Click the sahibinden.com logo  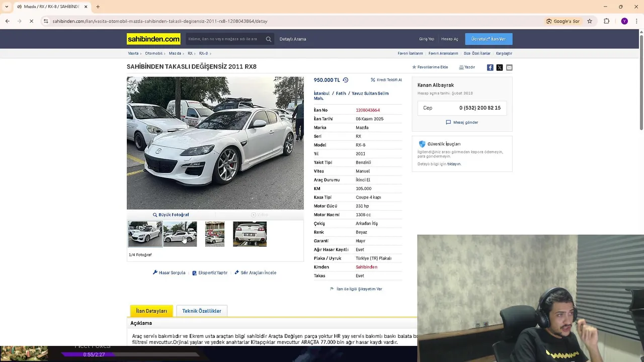point(153,39)
